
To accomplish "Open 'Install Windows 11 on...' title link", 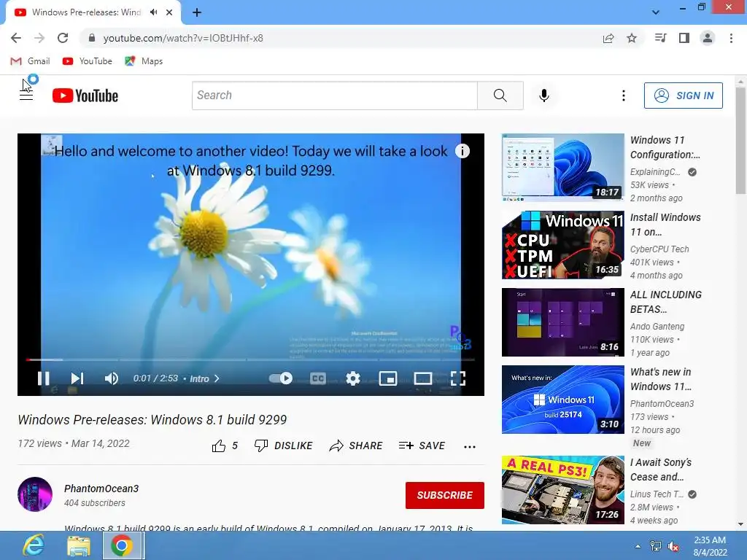I will coord(665,225).
